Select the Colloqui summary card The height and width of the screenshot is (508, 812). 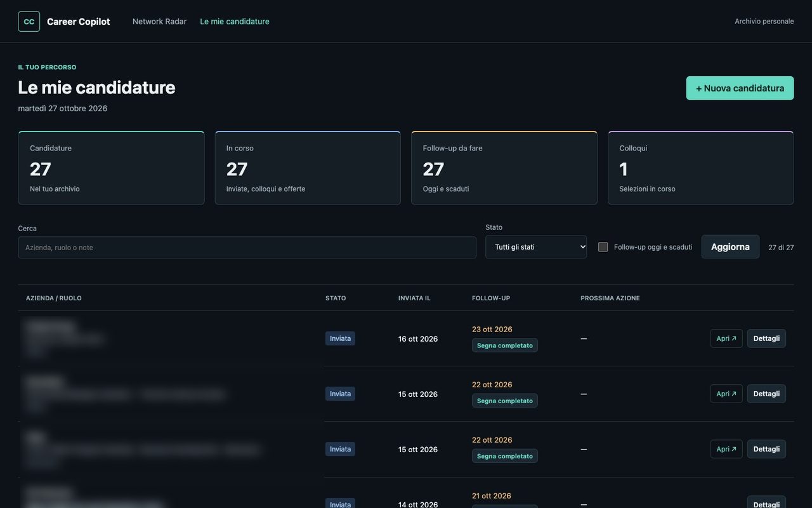click(701, 168)
